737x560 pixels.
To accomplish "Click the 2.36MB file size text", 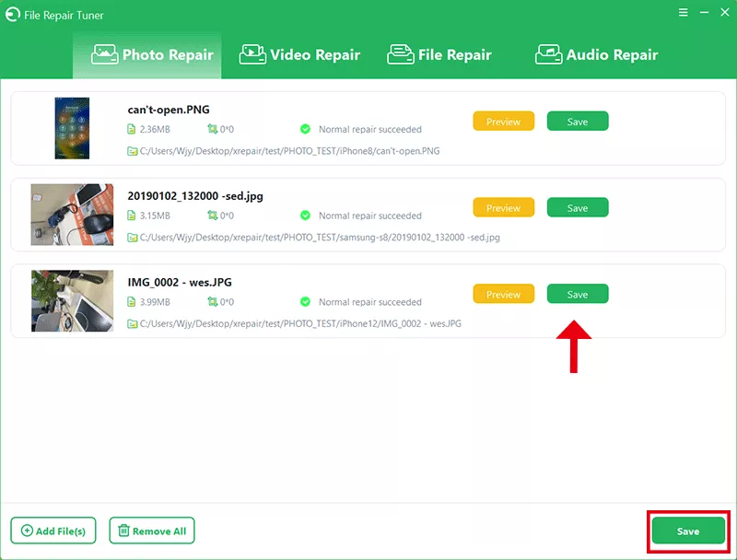I will click(x=155, y=129).
